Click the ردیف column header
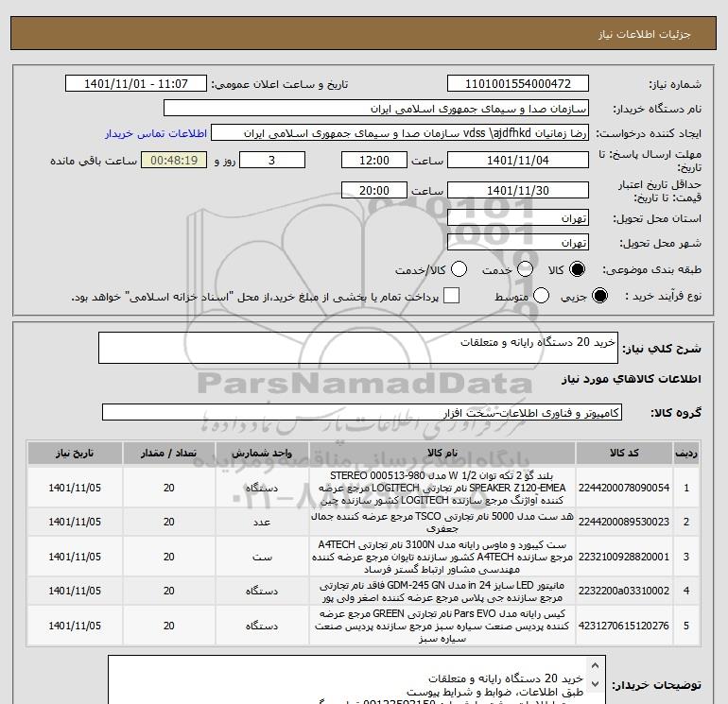728x704 pixels. pyautogui.click(x=686, y=453)
